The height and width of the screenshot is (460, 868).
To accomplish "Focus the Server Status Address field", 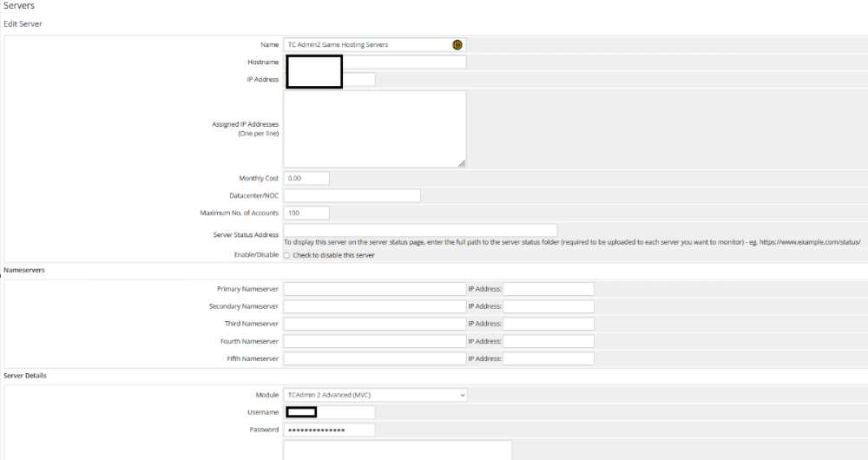I will pos(420,230).
